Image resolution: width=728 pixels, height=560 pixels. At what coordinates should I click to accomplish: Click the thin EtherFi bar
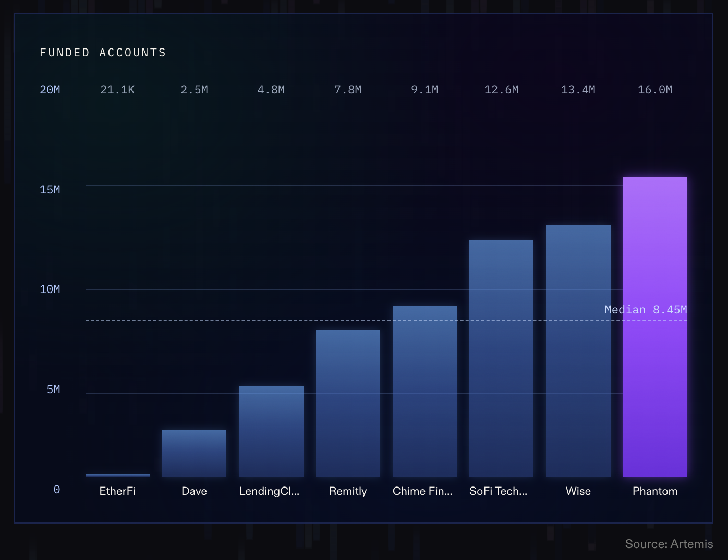click(117, 475)
